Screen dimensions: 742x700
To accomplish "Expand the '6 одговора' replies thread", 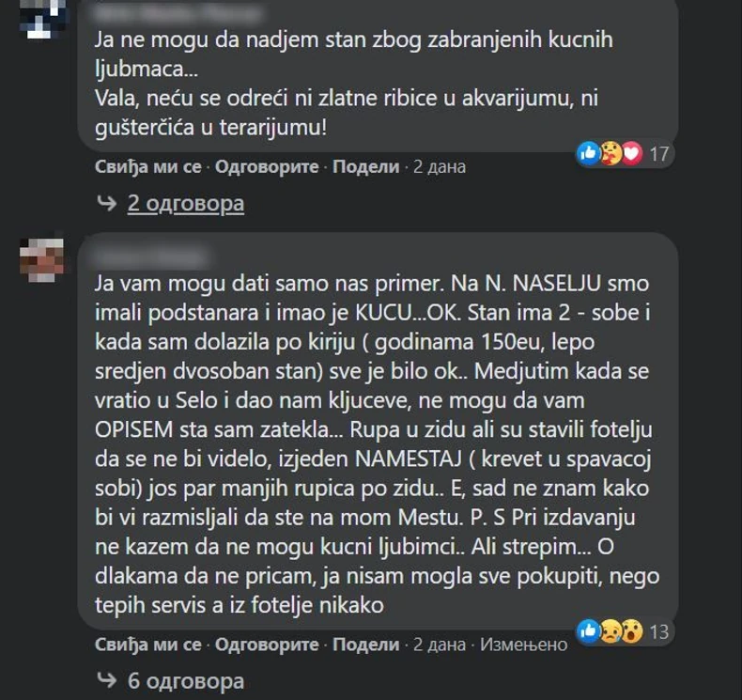I will pos(185,680).
